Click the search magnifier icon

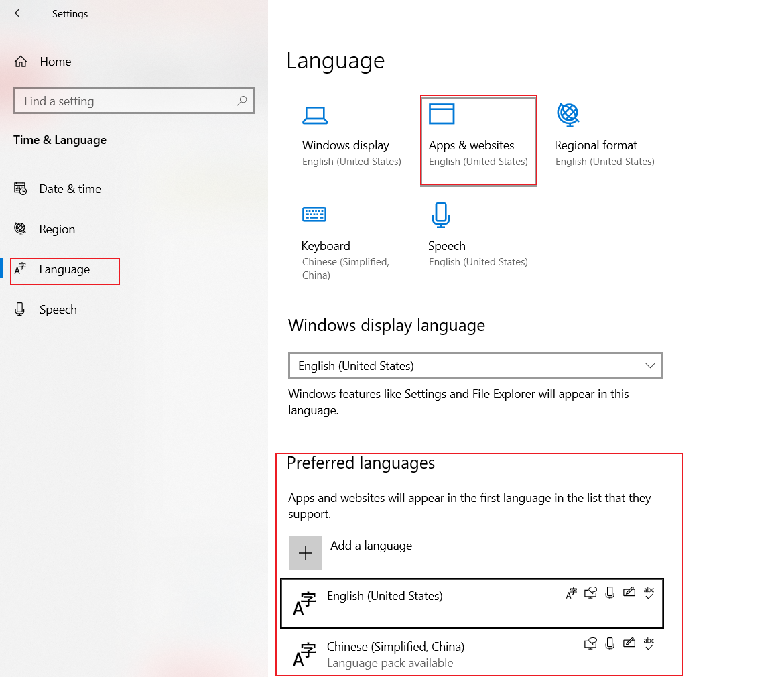click(x=242, y=101)
